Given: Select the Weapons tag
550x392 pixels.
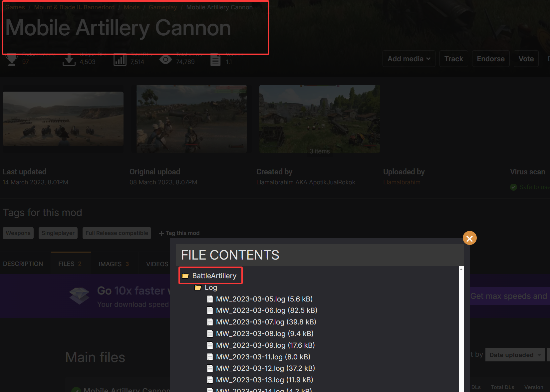Looking at the screenshot, I should point(18,233).
